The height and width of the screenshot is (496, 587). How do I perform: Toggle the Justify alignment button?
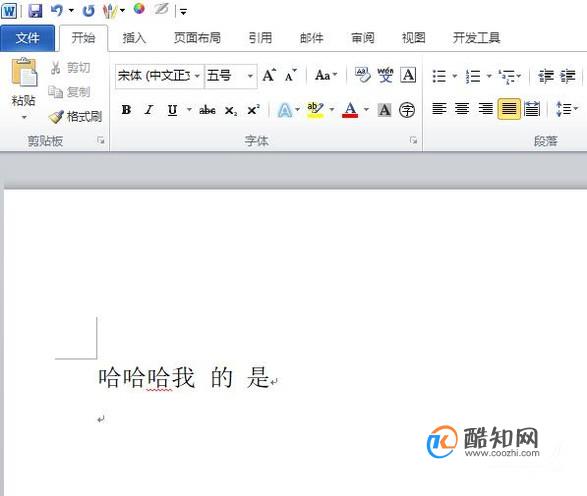click(x=509, y=109)
